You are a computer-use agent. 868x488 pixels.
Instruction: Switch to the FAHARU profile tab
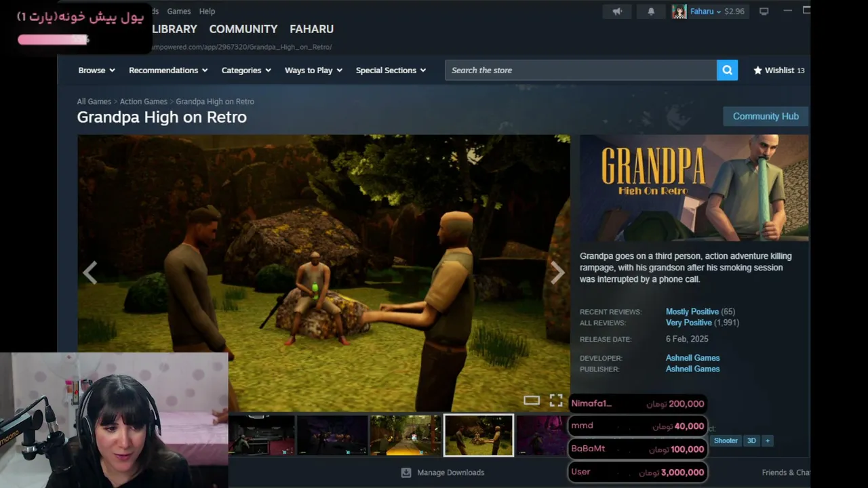click(x=311, y=29)
